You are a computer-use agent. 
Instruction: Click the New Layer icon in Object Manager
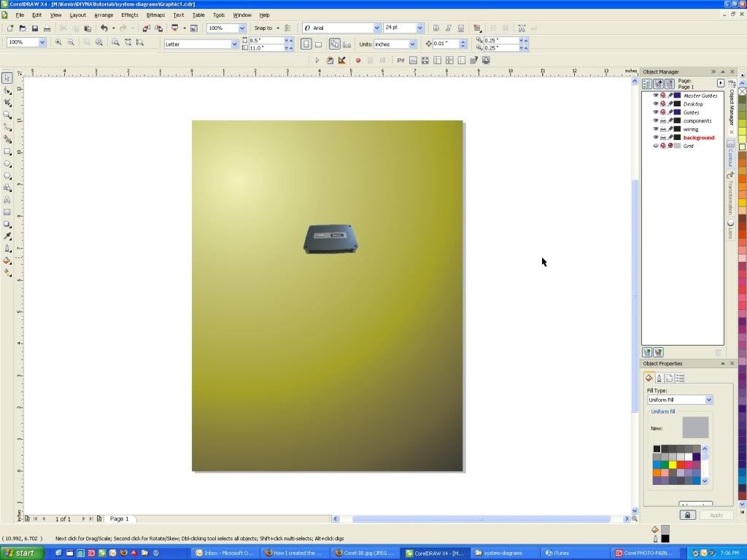[647, 352]
